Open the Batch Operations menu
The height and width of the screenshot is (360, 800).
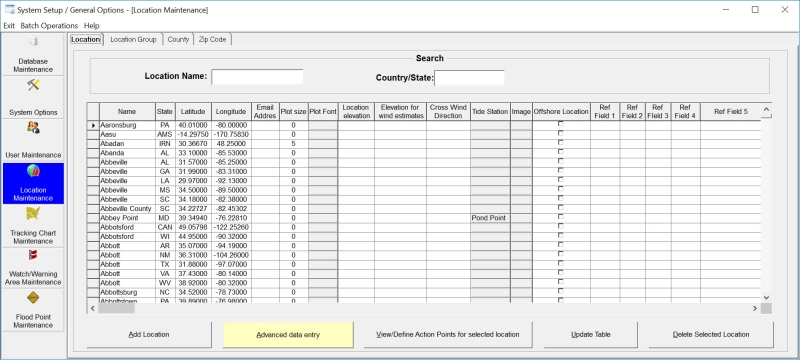tap(49, 25)
